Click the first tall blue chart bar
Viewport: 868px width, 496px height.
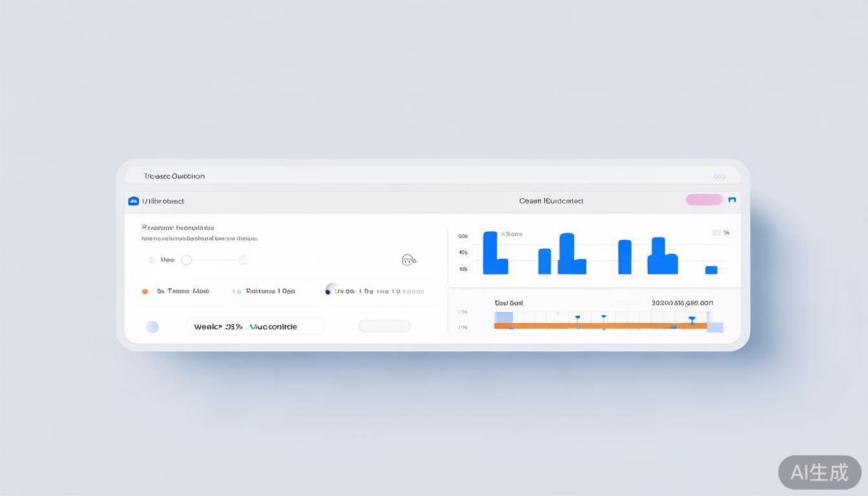[x=490, y=252]
